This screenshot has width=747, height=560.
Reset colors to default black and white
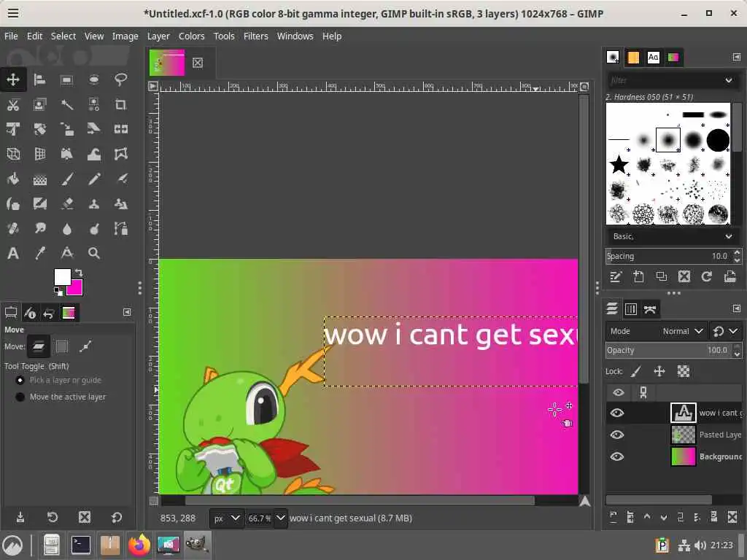point(58,291)
